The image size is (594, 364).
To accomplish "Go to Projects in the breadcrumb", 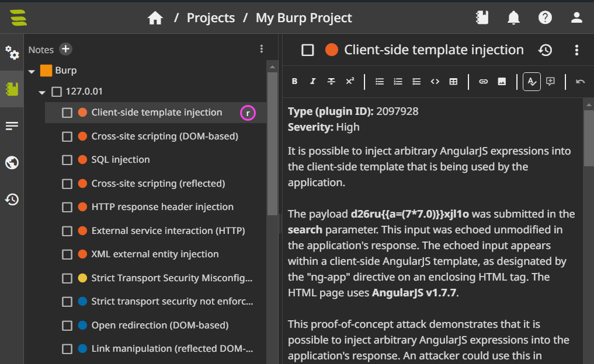I will point(211,17).
